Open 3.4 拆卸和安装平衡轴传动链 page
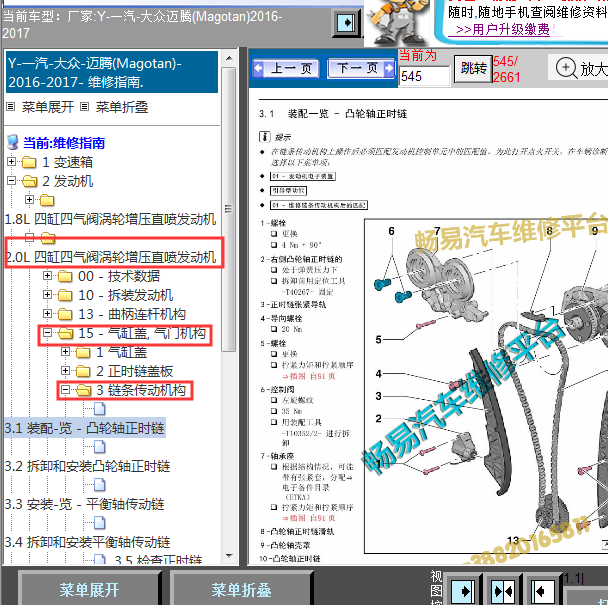This screenshot has height=605, width=608. pos(87,542)
